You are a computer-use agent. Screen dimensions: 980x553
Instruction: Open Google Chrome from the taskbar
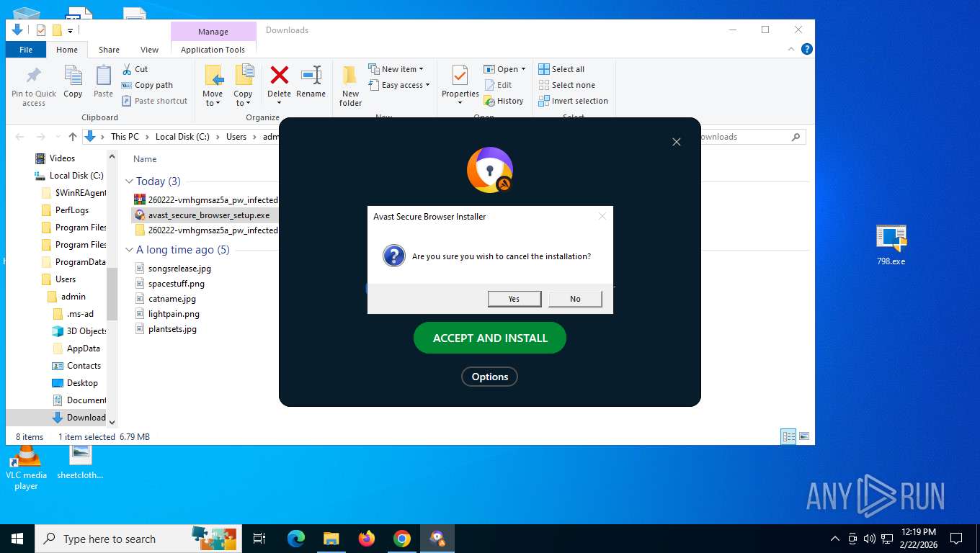[402, 538]
